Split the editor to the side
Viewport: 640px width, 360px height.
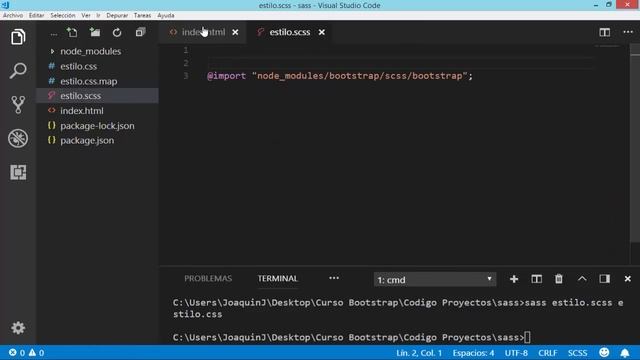[604, 32]
